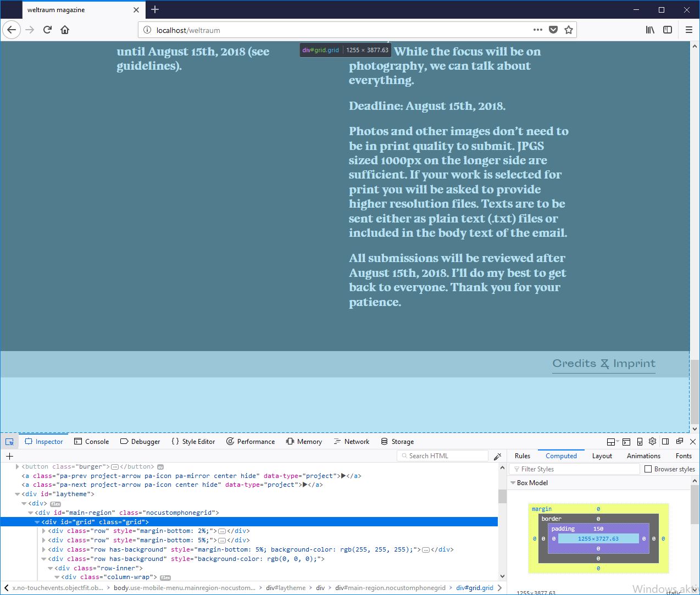The height and width of the screenshot is (595, 700).
Task: Expand the button.burger node
Action: (18, 466)
